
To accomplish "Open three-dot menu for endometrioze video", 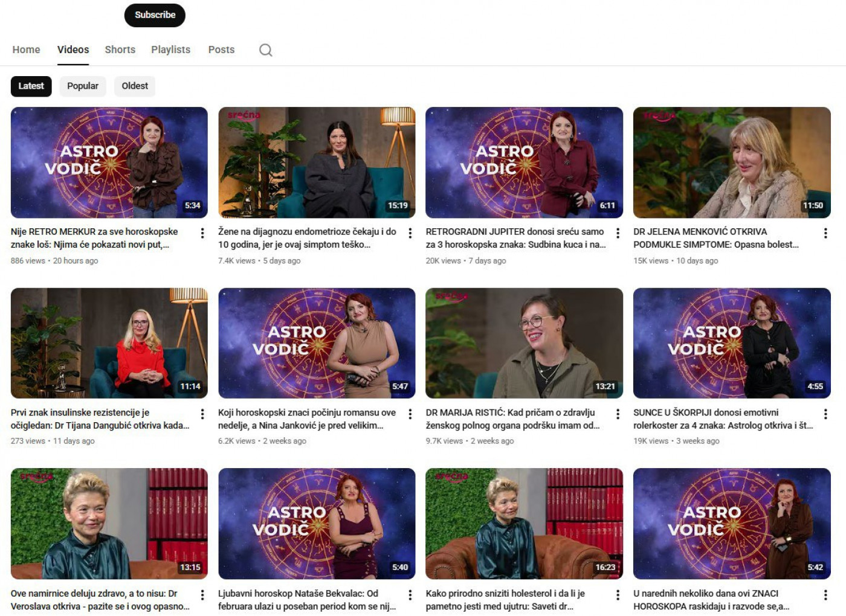I will pos(410,233).
